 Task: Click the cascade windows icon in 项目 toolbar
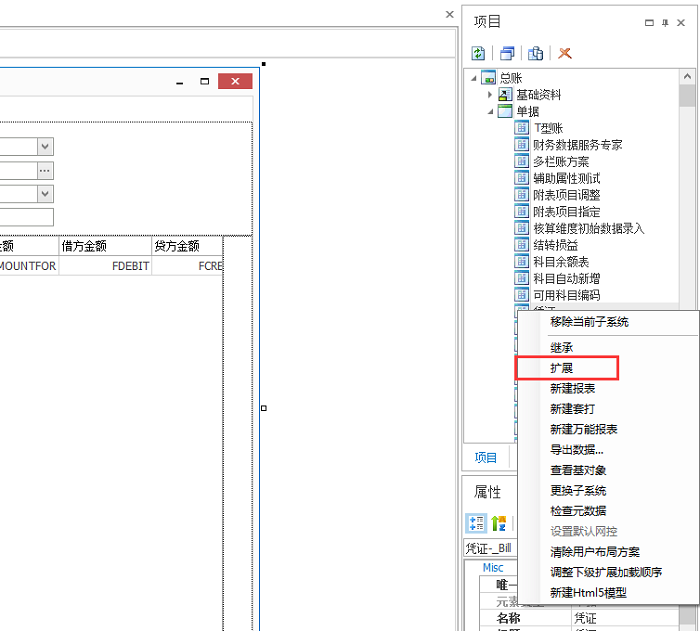tap(507, 53)
